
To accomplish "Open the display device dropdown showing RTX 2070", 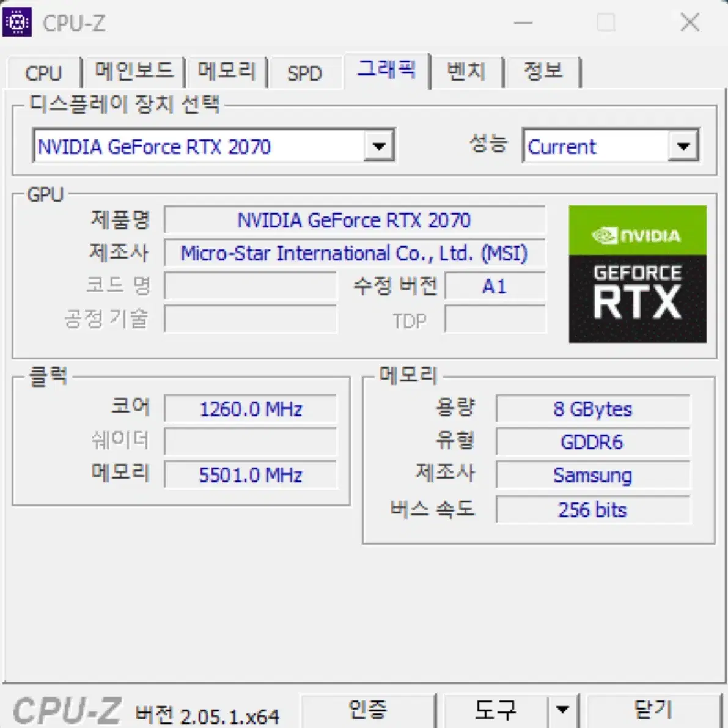I will 214,146.
